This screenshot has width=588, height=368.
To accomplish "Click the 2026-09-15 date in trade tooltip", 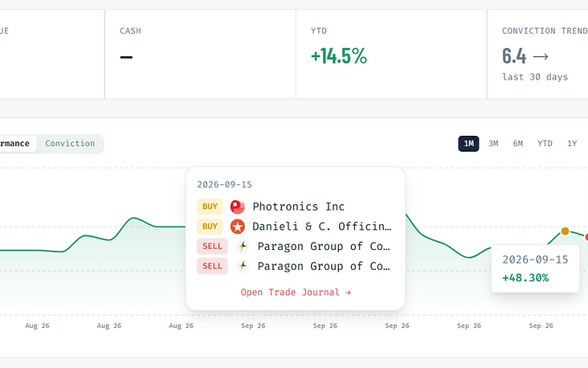I will tap(224, 185).
